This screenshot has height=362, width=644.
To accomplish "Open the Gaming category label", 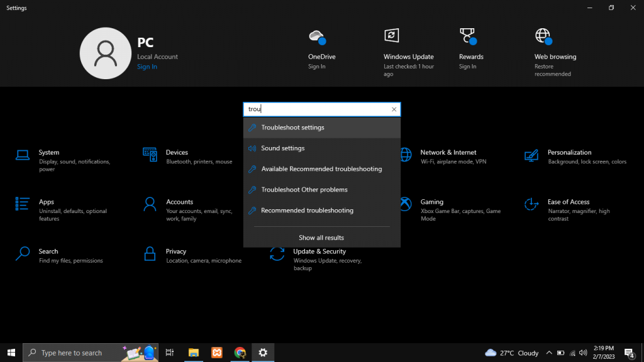I will point(431,202).
